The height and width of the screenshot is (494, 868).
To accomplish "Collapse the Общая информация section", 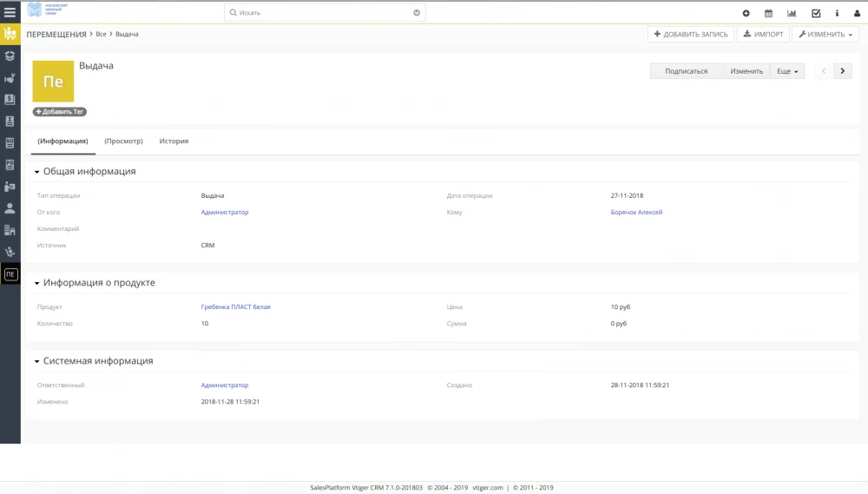I will click(37, 172).
